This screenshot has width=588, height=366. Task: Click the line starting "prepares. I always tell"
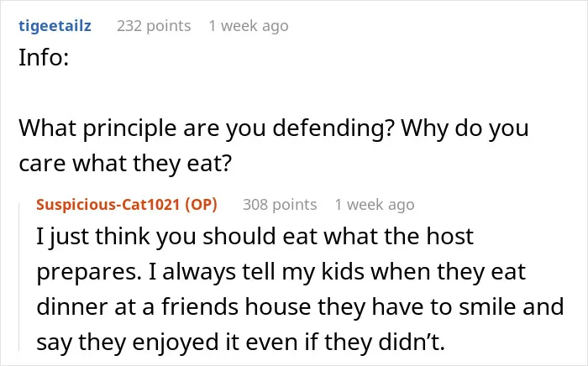281,272
